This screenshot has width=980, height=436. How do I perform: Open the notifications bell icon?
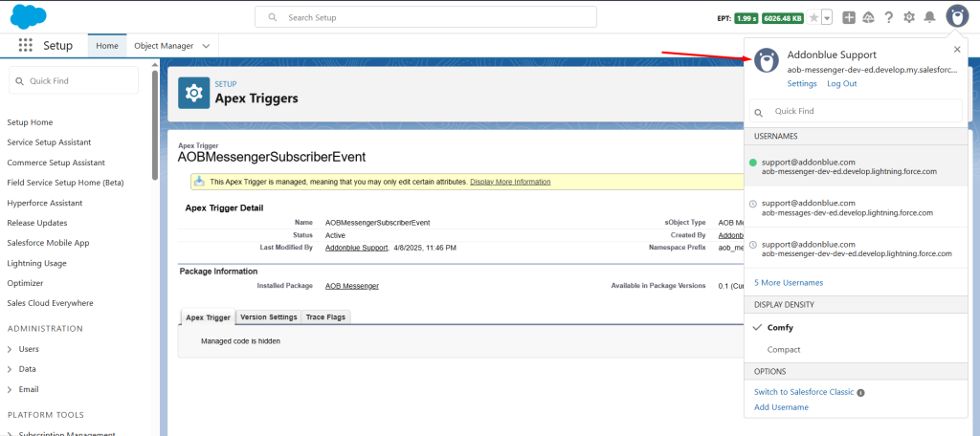point(930,17)
